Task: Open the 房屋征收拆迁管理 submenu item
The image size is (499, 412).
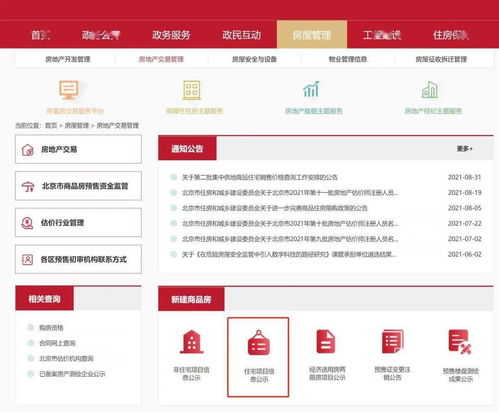Action: point(441,59)
